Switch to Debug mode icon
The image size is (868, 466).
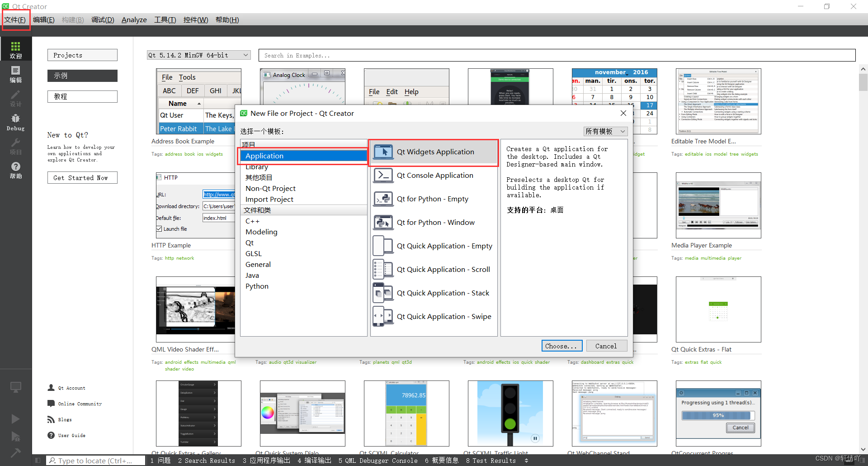coord(15,122)
